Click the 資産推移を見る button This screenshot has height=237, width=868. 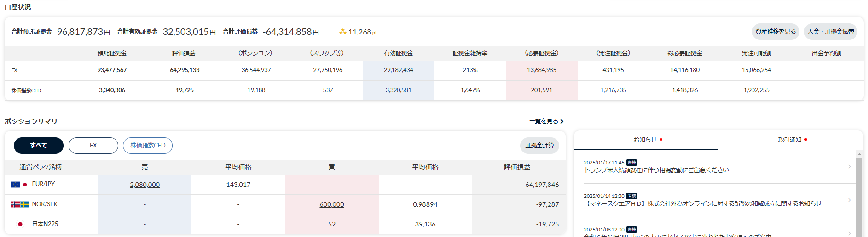point(775,32)
